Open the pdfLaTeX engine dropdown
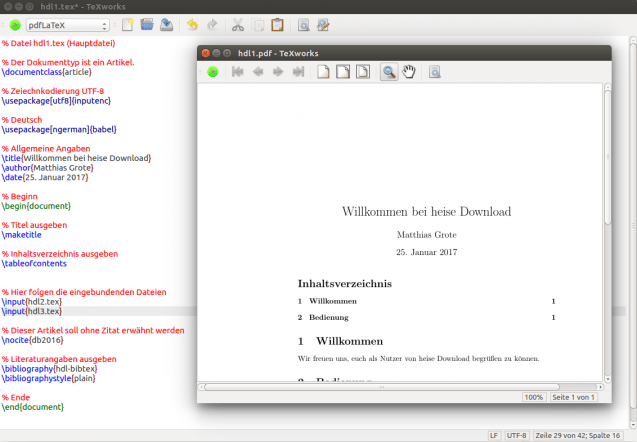Screen dimensions: 637x442 pyautogui.click(x=68, y=25)
